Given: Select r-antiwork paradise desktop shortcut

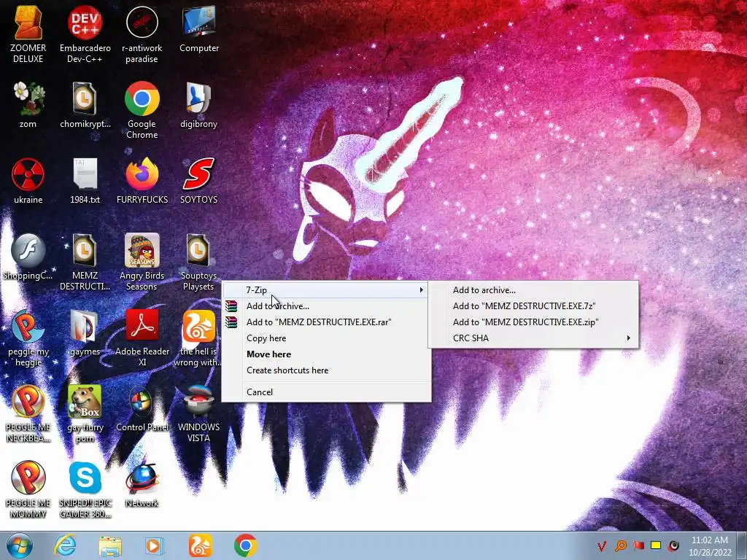Looking at the screenshot, I should 142,34.
